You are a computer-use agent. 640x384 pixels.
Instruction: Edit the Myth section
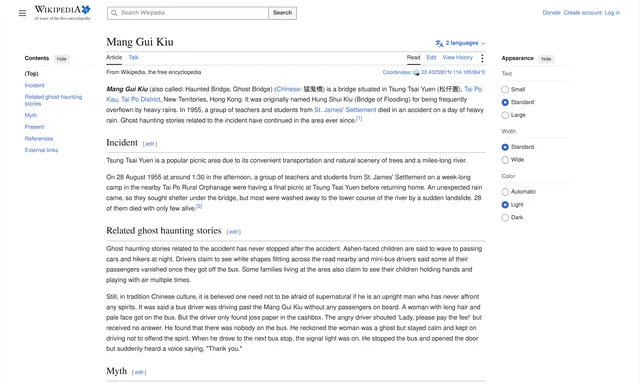pos(139,372)
